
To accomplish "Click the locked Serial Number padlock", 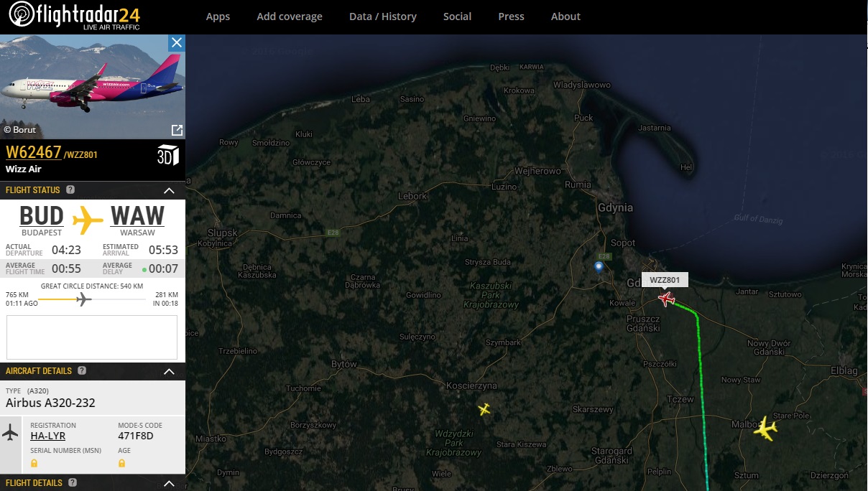I will pos(34,463).
